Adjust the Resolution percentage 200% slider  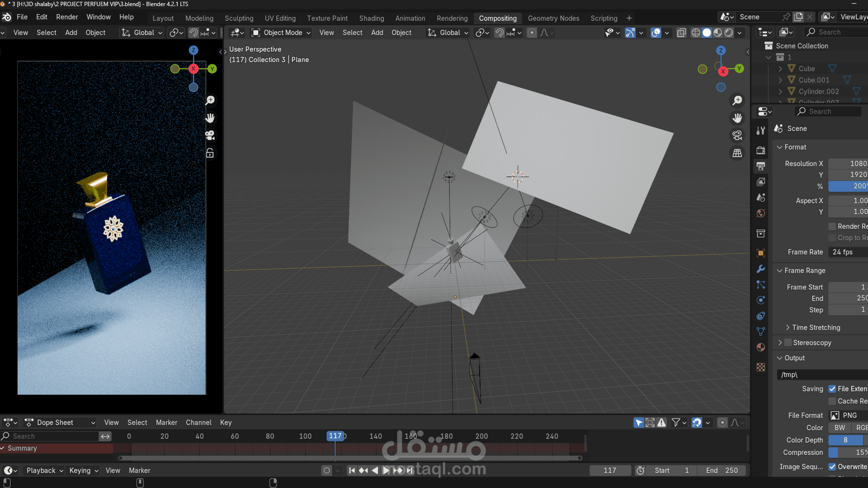tap(848, 186)
